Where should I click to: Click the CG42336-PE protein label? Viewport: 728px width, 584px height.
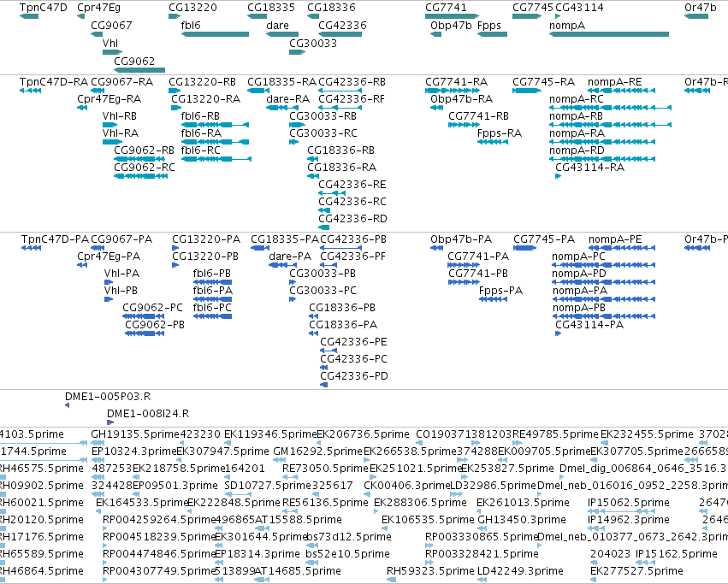(353, 342)
